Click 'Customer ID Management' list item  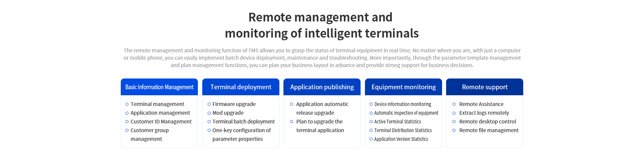161,121
